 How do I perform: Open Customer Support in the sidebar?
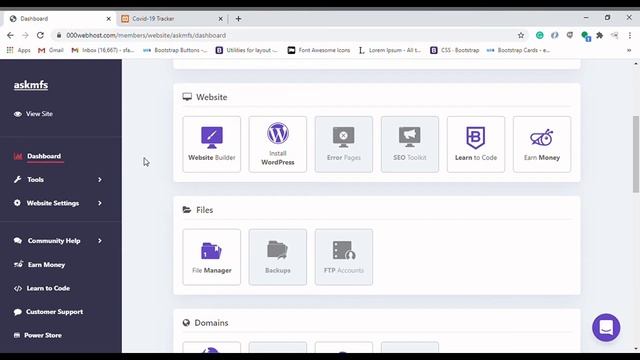[48, 312]
